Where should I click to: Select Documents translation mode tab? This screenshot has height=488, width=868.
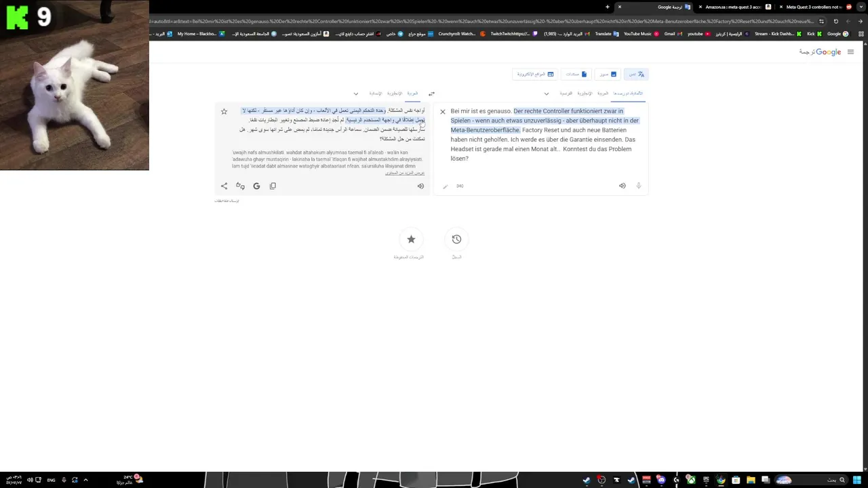(576, 74)
